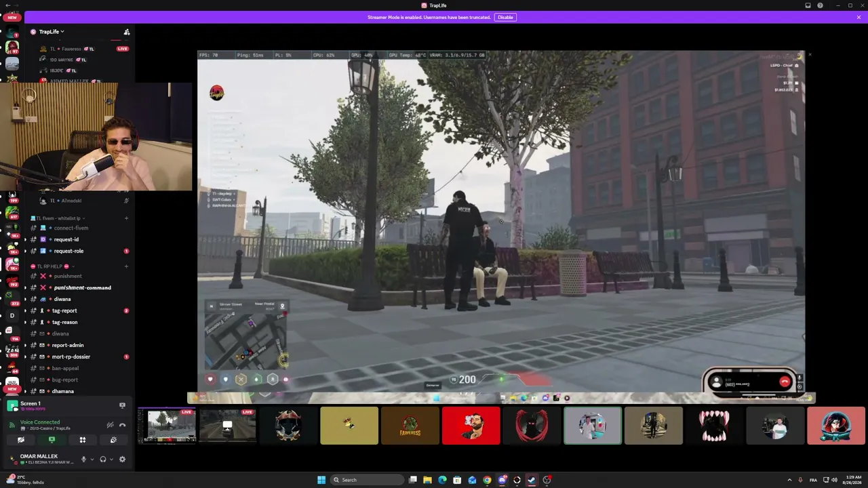Open microphone input options chevron
This screenshot has width=868, height=488.
(x=92, y=459)
